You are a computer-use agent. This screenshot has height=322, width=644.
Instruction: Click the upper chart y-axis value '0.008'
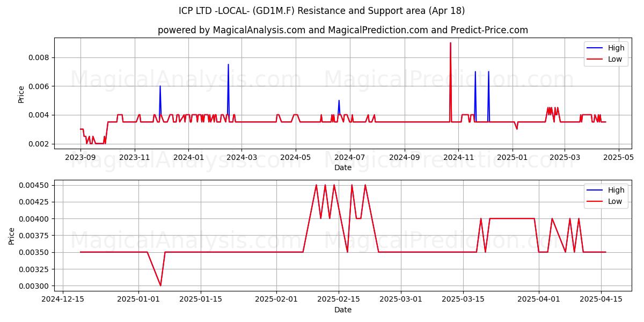tap(39, 57)
